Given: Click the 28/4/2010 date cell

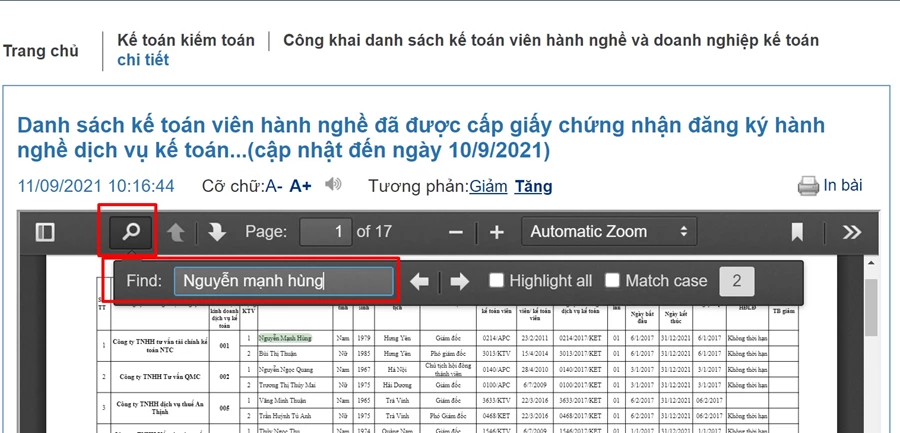Looking at the screenshot, I should [x=537, y=370].
